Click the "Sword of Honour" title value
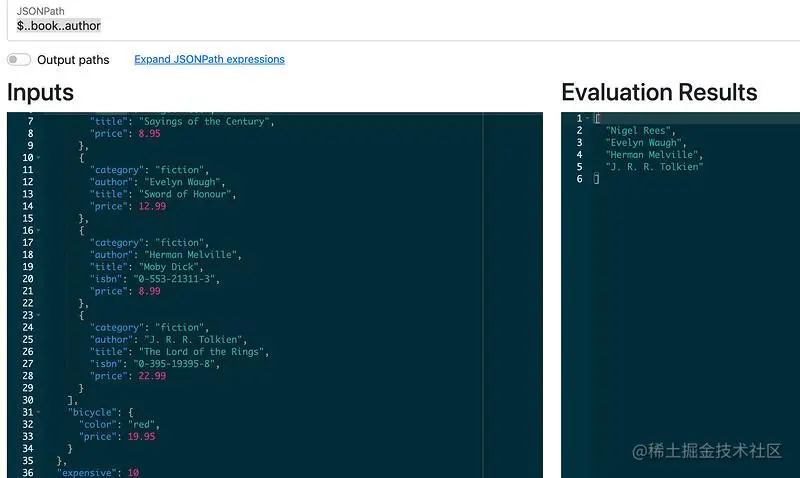Image resolution: width=800 pixels, height=478 pixels. [185, 194]
